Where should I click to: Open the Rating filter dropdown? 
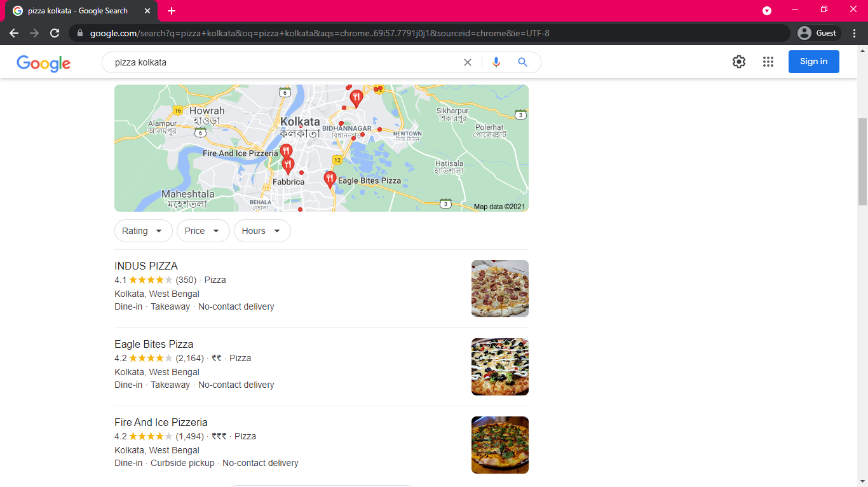pos(143,231)
